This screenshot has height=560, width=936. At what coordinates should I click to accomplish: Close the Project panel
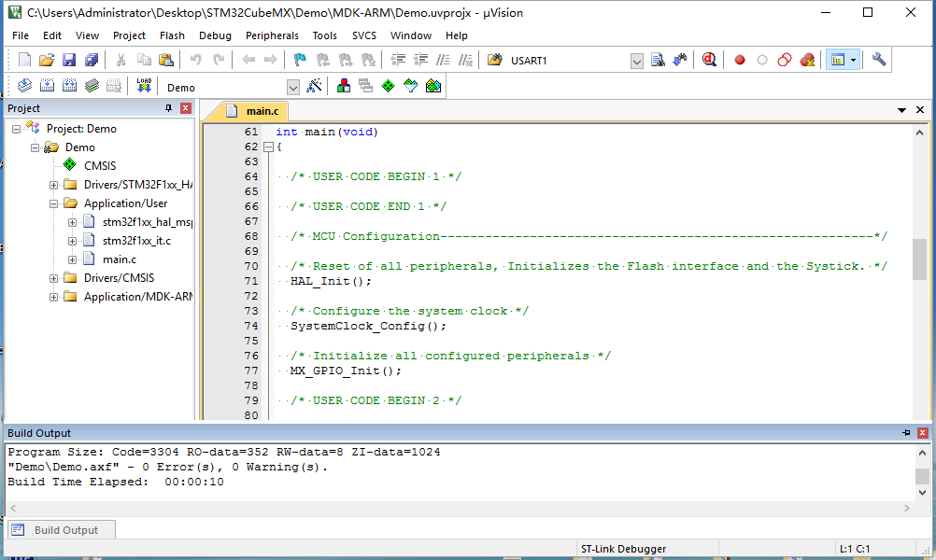[x=186, y=108]
